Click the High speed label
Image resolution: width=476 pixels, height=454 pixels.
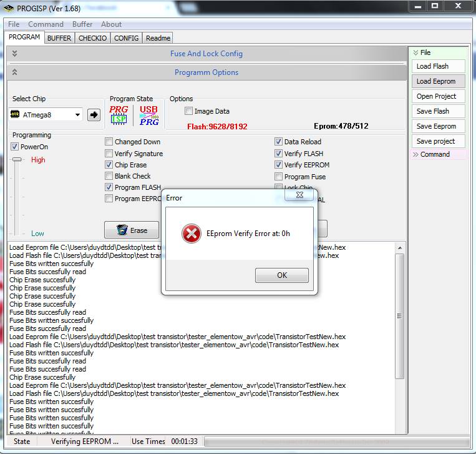point(38,160)
